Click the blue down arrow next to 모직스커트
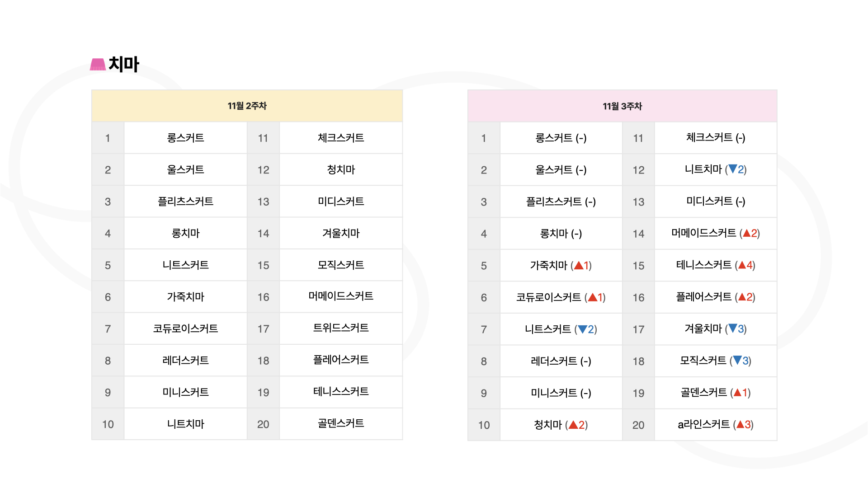 tap(737, 360)
